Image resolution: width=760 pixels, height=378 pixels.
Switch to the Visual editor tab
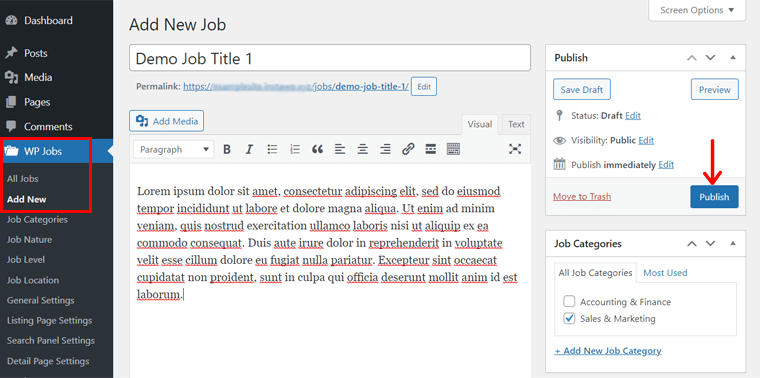click(480, 125)
